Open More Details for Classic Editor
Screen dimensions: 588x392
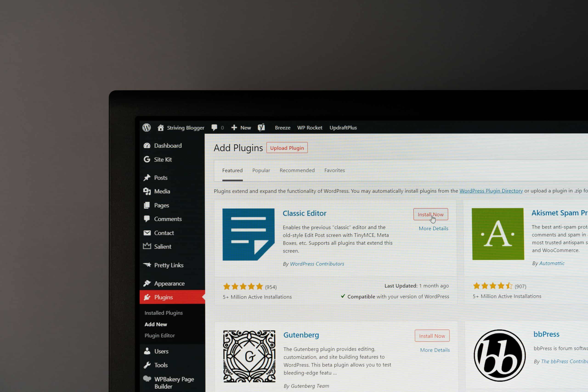coord(433,228)
